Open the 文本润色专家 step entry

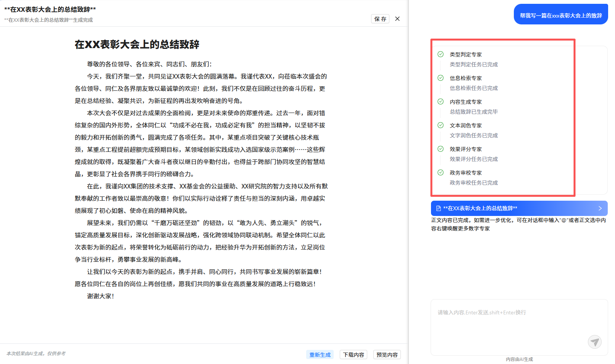466,126
